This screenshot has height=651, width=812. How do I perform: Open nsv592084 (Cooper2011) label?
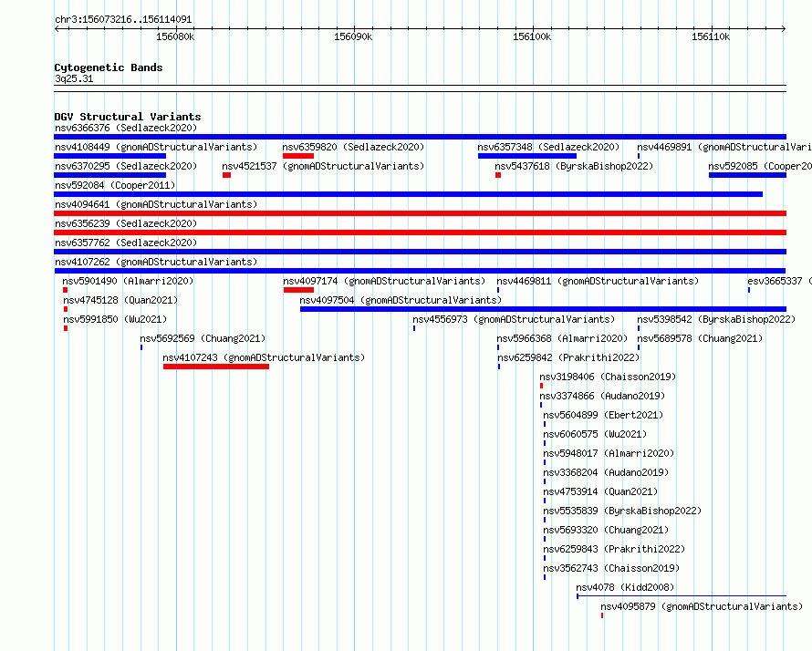[x=115, y=185]
